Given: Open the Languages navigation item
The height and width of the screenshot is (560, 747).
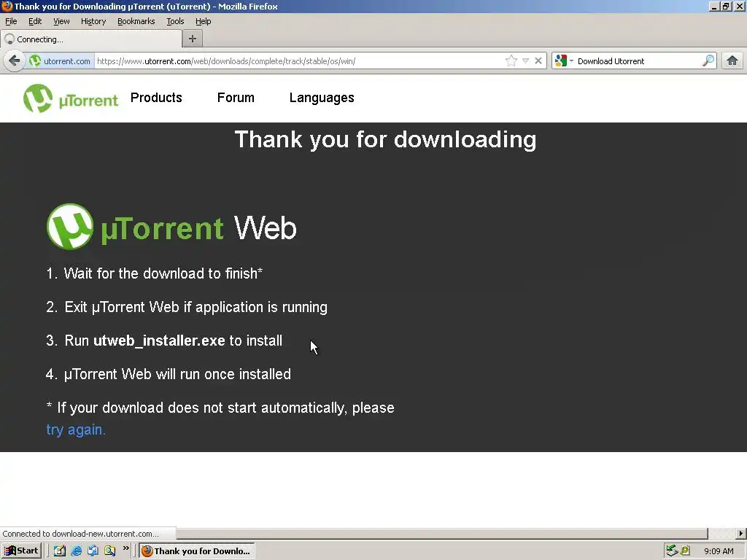Looking at the screenshot, I should click(322, 98).
